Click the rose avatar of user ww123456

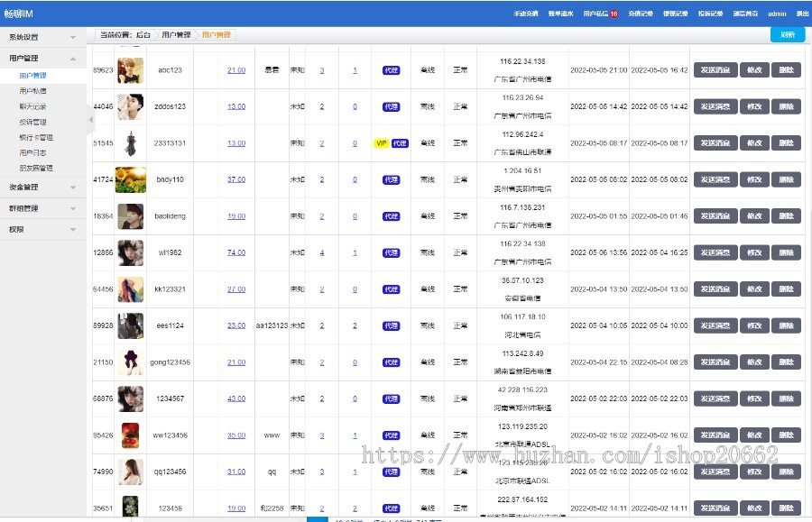(x=131, y=435)
